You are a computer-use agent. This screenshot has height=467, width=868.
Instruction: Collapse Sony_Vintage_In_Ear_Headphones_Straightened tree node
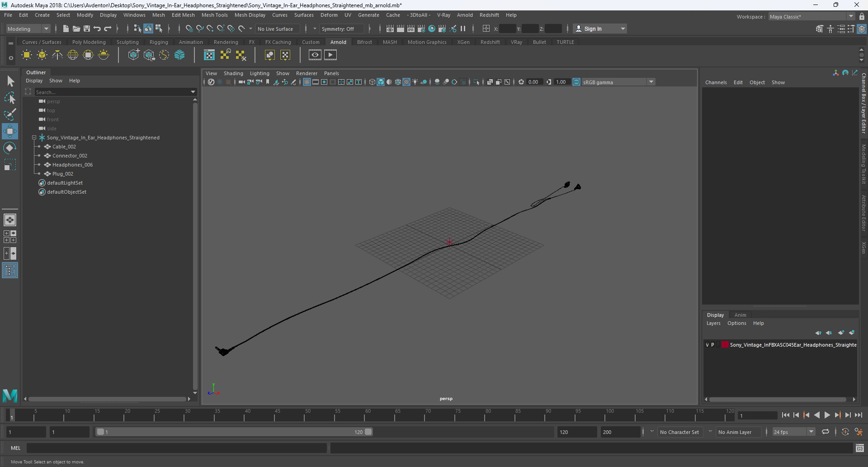click(34, 138)
